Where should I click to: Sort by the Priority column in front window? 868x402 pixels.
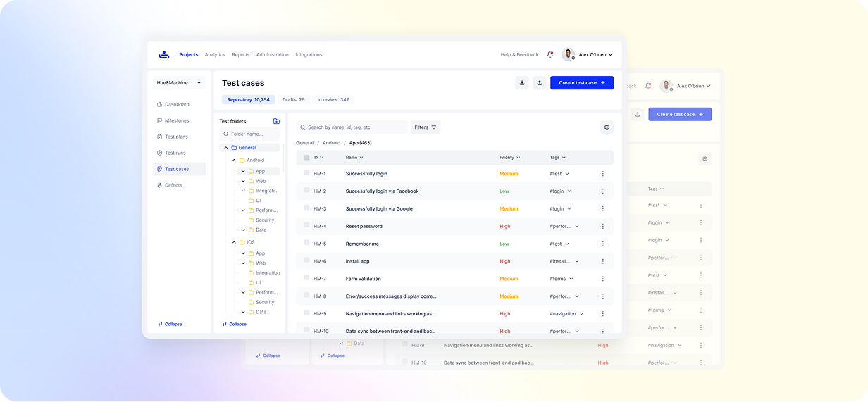(x=510, y=158)
